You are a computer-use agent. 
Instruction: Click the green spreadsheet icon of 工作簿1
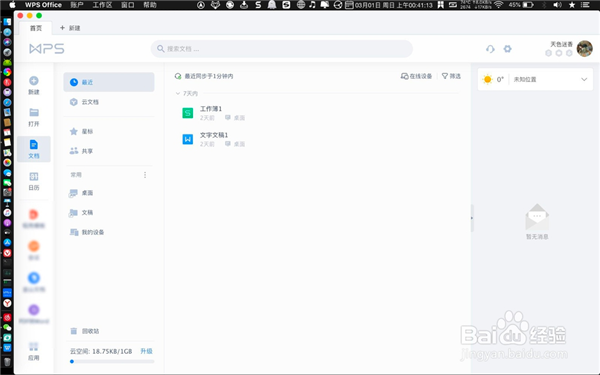pos(188,113)
